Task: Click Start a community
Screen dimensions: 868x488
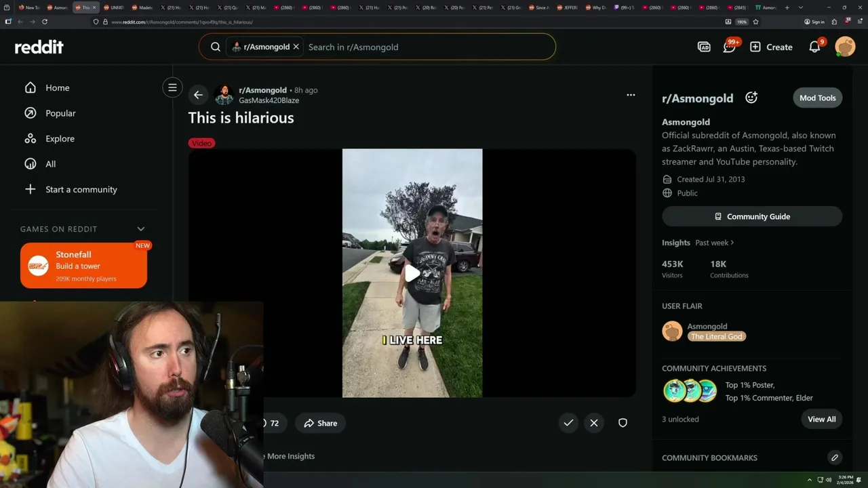Action: 81,189
